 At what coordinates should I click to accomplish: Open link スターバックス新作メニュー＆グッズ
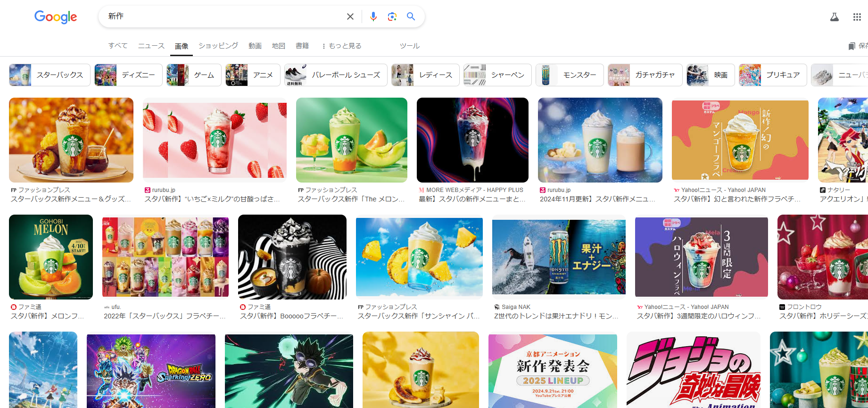71,199
